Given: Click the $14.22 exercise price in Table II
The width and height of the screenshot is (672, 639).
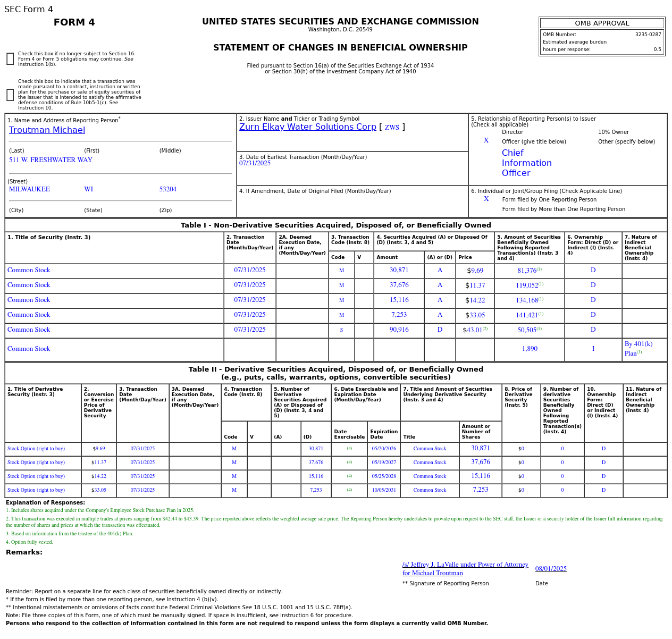Looking at the screenshot, I should tap(99, 476).
